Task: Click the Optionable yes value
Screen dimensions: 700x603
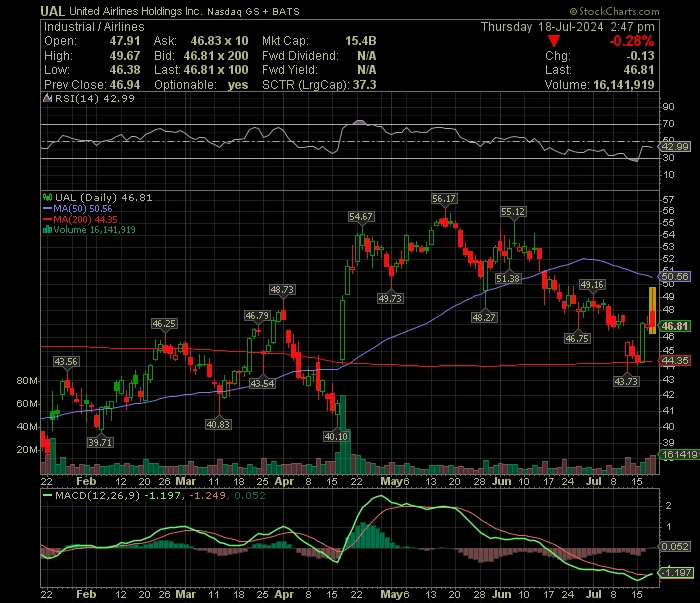Action: click(x=238, y=85)
